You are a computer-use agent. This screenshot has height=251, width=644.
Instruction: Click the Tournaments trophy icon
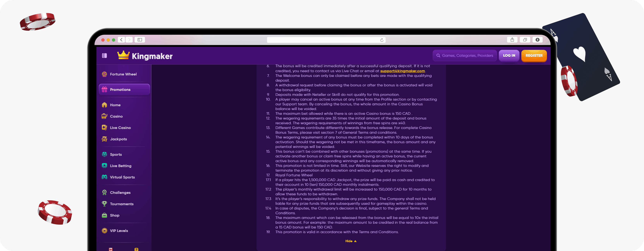click(x=104, y=204)
